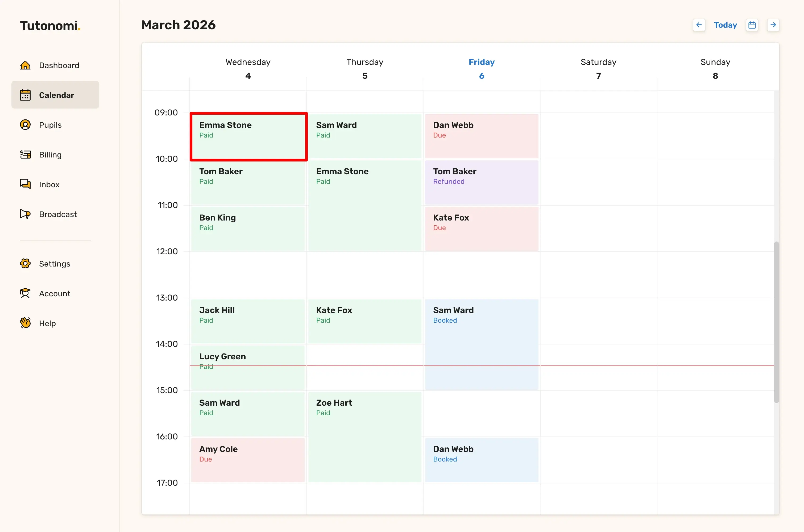Click the Tutonomi logo

coord(50,26)
